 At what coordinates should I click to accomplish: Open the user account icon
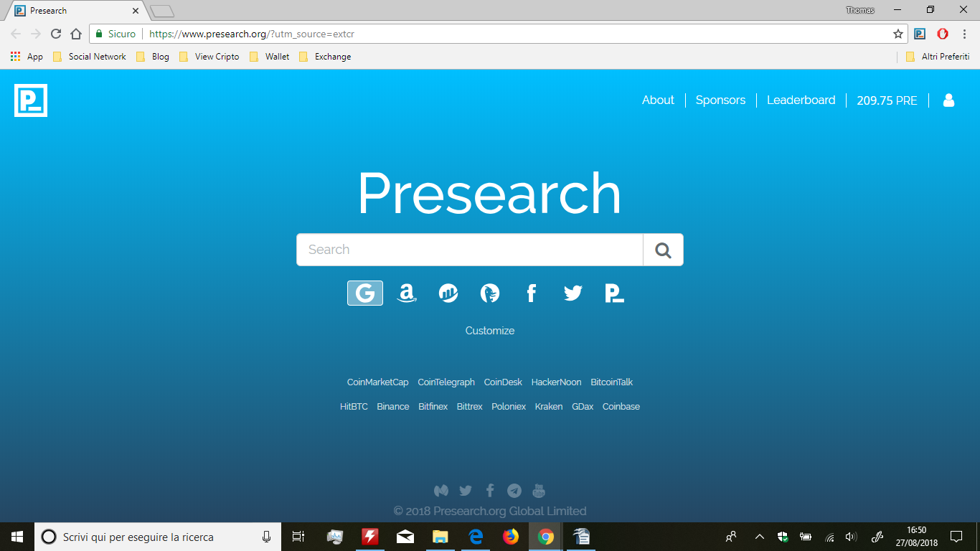[948, 100]
